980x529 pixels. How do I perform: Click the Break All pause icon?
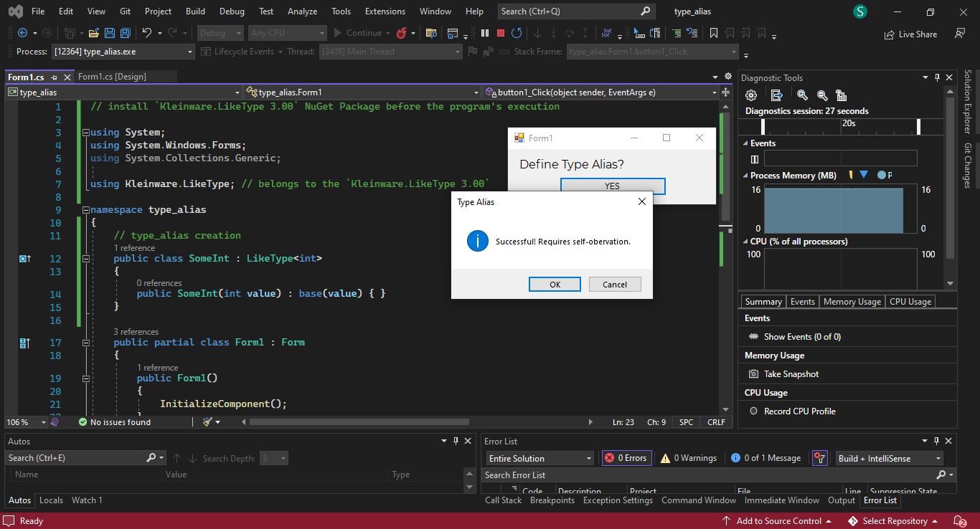click(485, 33)
